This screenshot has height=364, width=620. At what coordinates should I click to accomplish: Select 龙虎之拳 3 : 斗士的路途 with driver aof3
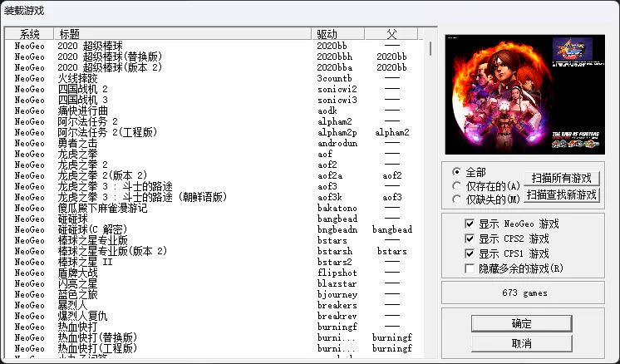(214, 186)
